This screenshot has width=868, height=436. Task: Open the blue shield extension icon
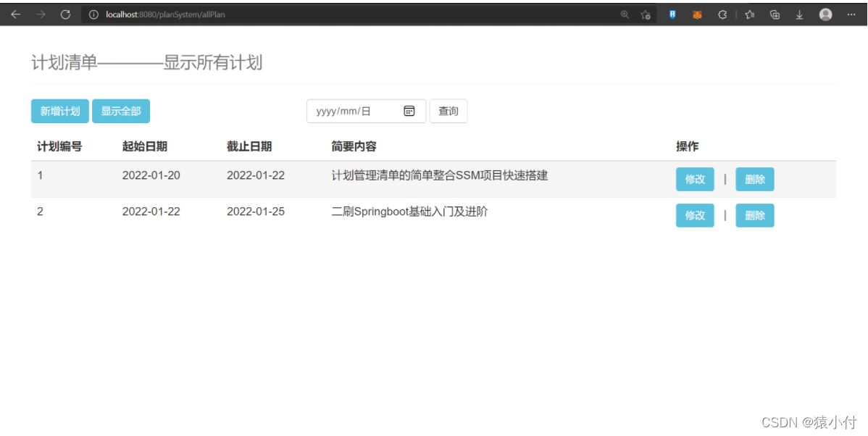tap(672, 15)
